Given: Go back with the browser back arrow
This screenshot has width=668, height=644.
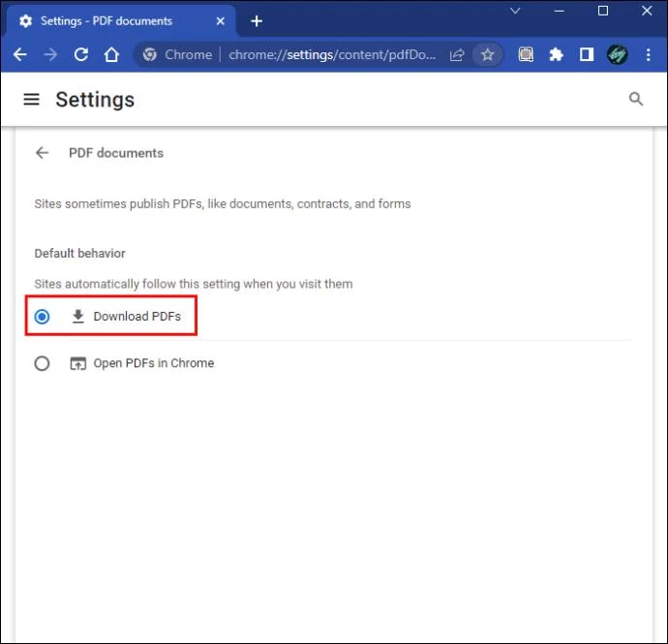Looking at the screenshot, I should pyautogui.click(x=20, y=54).
